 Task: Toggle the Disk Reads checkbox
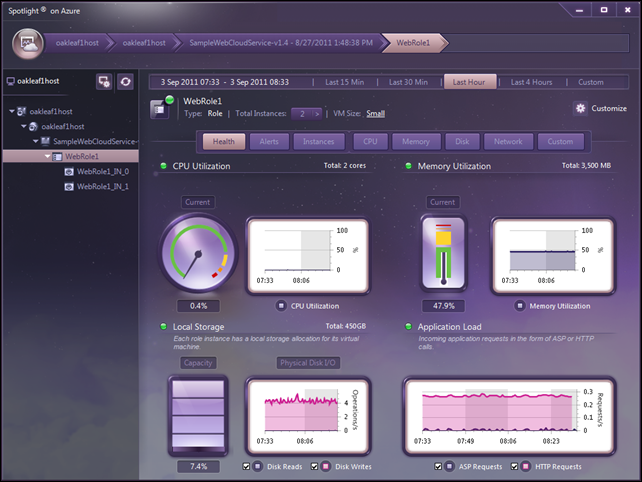pyautogui.click(x=246, y=466)
